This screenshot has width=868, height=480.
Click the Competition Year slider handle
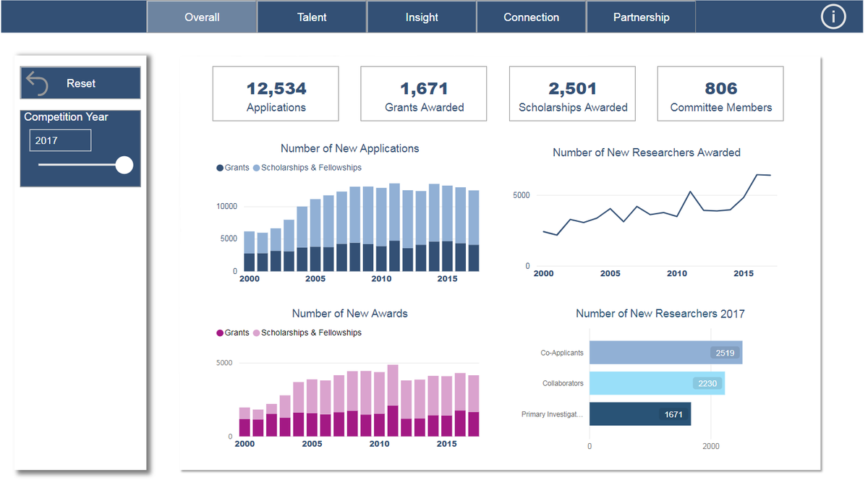click(x=124, y=165)
